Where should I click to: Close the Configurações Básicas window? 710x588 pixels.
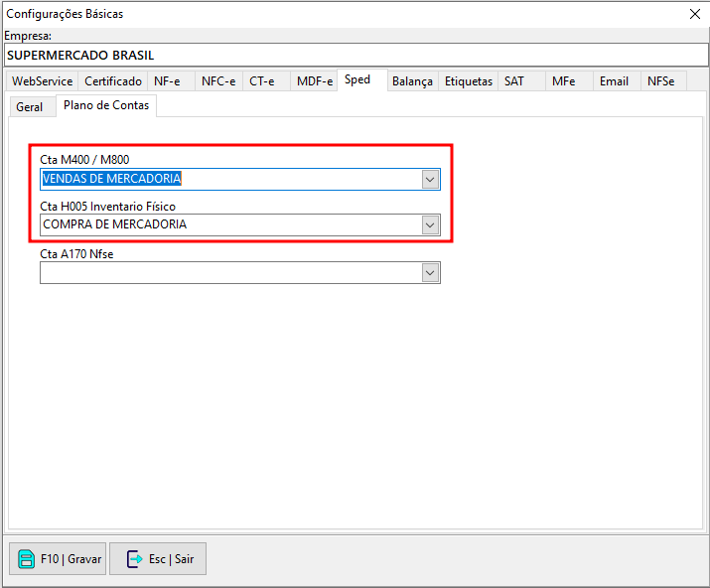click(x=694, y=14)
